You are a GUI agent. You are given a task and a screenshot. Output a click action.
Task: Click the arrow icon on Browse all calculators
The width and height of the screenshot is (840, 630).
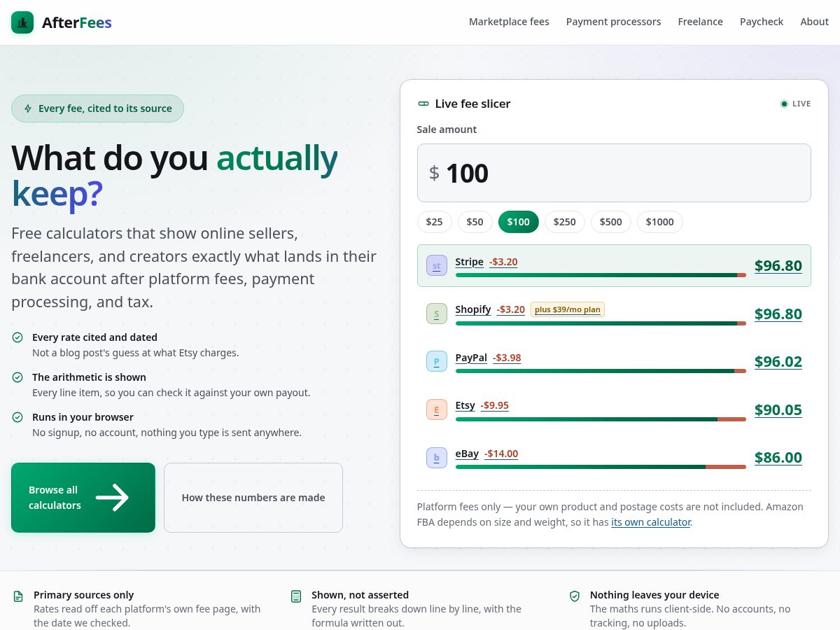tap(112, 498)
